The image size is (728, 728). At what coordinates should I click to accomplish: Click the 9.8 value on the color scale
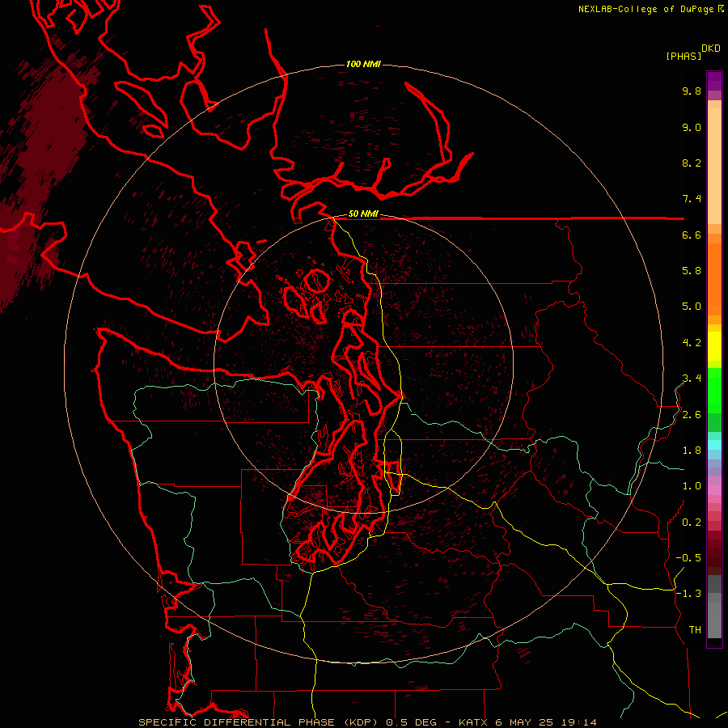tap(692, 91)
